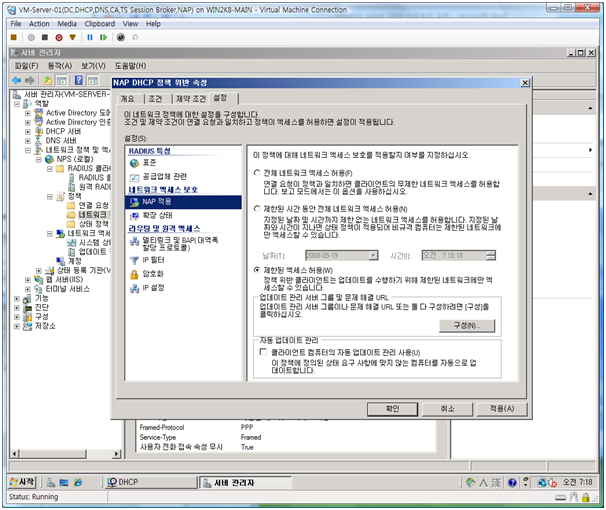Open the Clipboard menu
The image size is (606, 510).
pyautogui.click(x=100, y=24)
